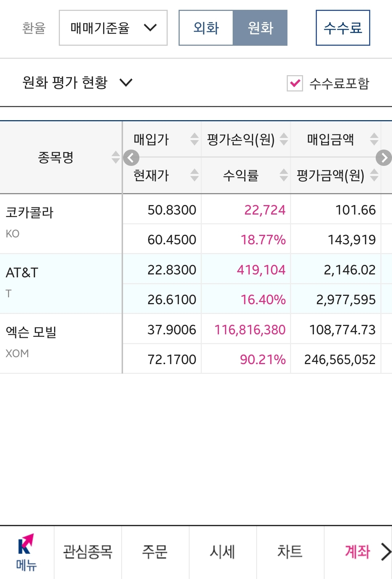
Task: Toggle the 수수료포함 checkbox
Action: coord(295,83)
